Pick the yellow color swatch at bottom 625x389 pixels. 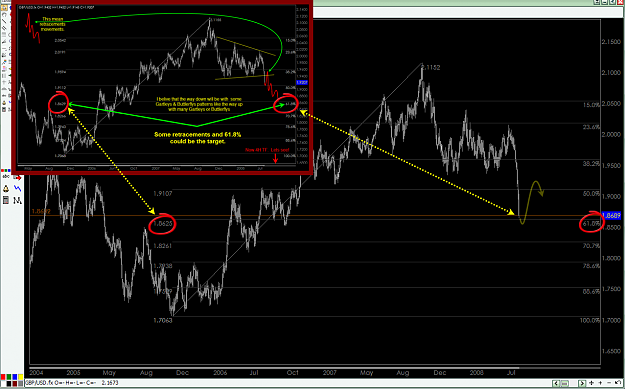point(21,377)
